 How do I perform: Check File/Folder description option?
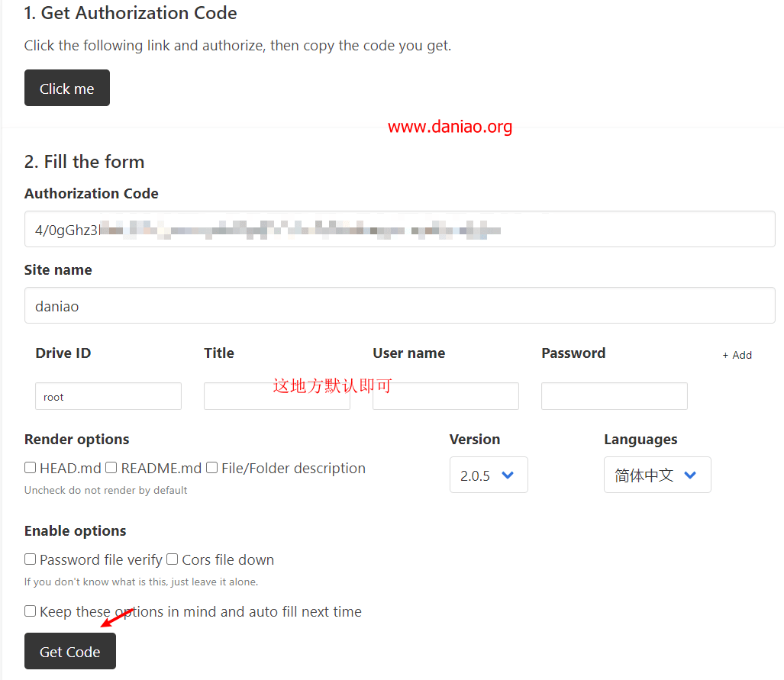pos(212,468)
